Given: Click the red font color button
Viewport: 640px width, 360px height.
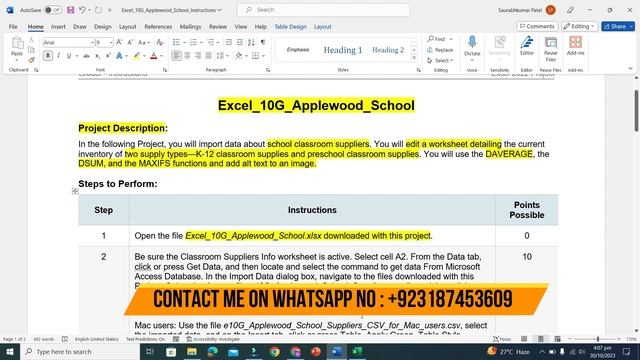Looking at the screenshot, I should point(153,56).
